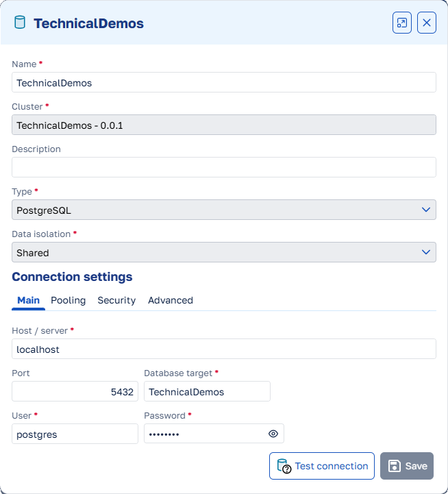Click the floppy disk Save icon
The image size is (448, 494).
coord(394,466)
